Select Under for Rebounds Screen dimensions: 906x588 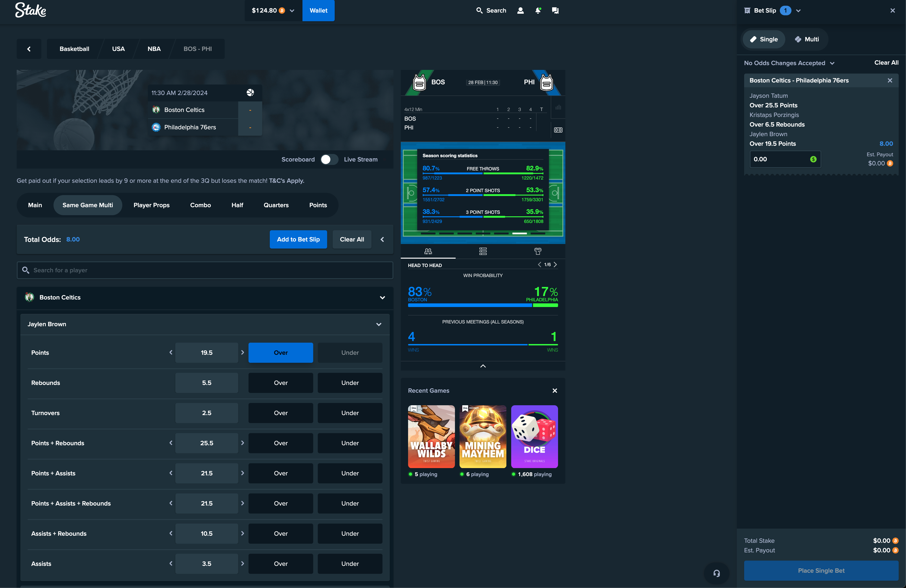(x=350, y=383)
